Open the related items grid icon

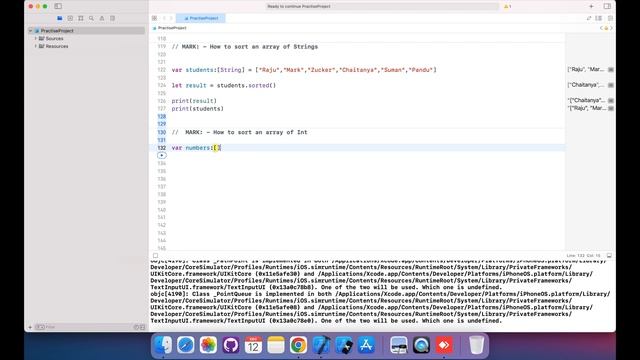(154, 18)
